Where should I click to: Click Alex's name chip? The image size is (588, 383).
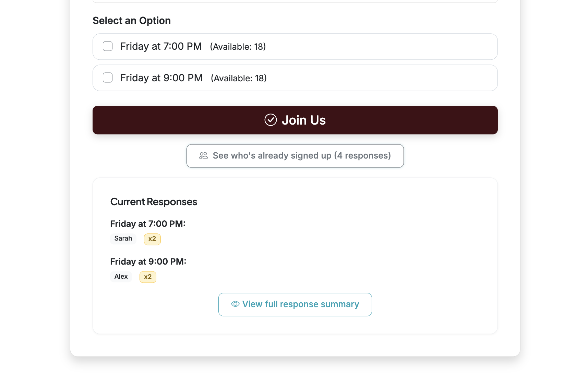pos(121,276)
